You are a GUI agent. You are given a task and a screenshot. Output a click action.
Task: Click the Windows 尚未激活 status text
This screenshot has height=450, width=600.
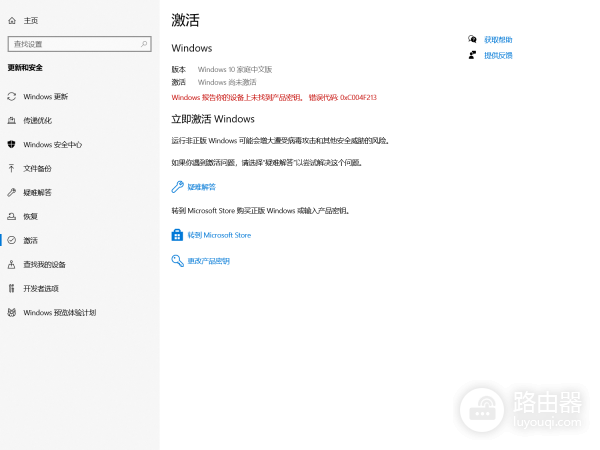point(227,82)
